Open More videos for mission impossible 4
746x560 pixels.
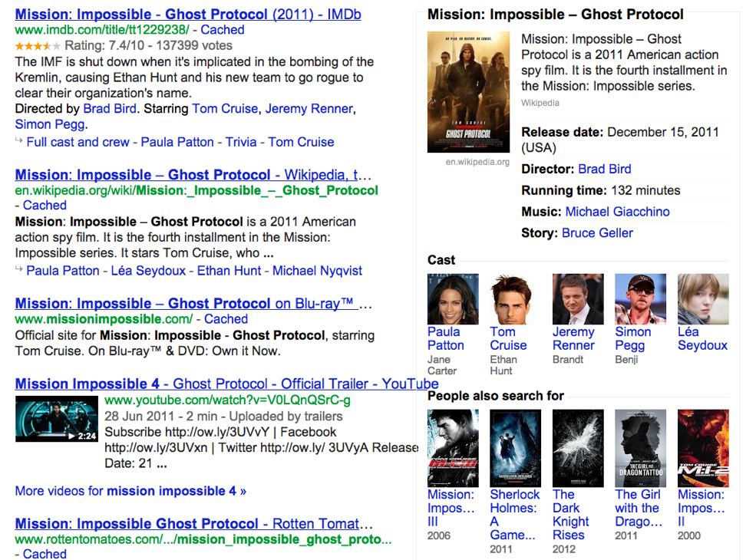130,491
